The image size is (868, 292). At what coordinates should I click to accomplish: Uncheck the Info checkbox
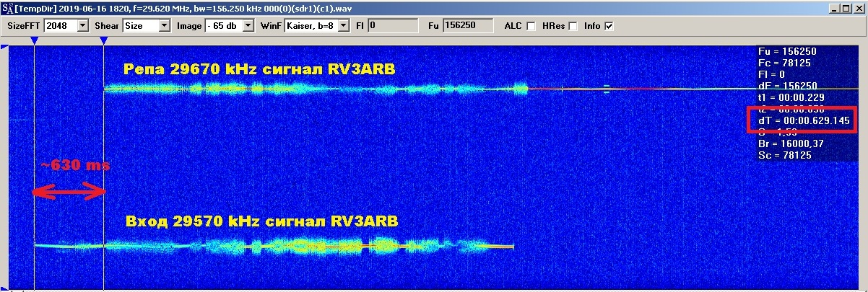[x=609, y=26]
